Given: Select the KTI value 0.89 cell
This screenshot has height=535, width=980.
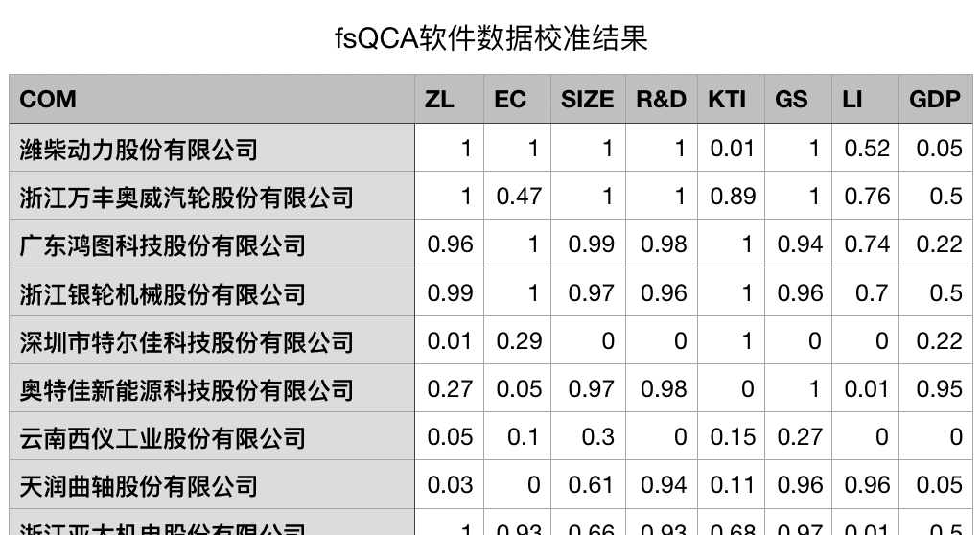Looking at the screenshot, I should pyautogui.click(x=733, y=197).
